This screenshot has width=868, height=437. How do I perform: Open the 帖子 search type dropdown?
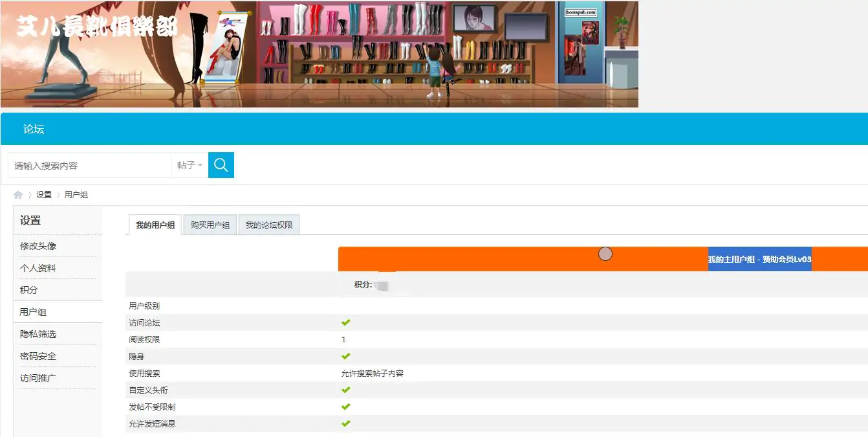[190, 166]
